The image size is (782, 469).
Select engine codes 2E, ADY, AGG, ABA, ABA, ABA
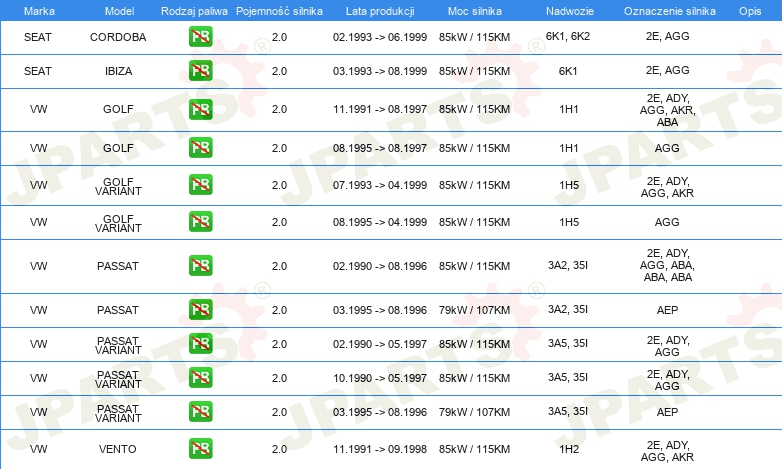pos(667,265)
